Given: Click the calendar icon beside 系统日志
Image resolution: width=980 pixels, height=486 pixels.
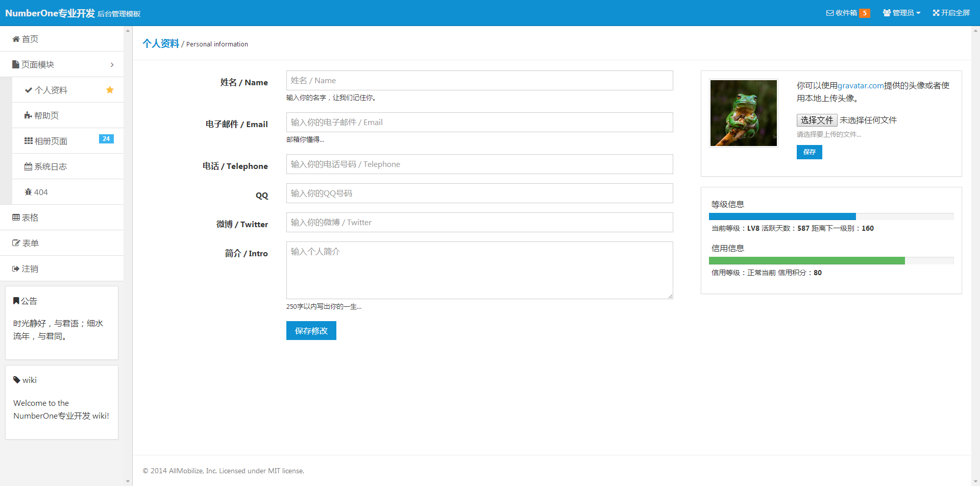Looking at the screenshot, I should tap(28, 166).
